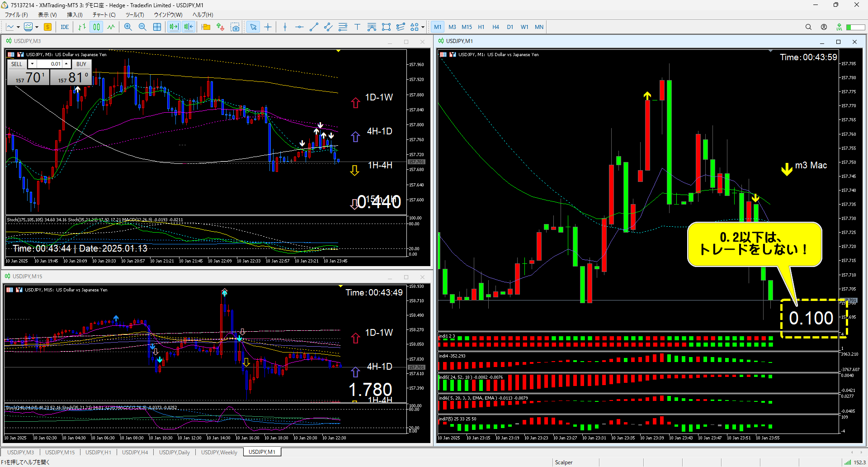Toggle candlestick chart display mode
868x467 pixels.
[96, 27]
